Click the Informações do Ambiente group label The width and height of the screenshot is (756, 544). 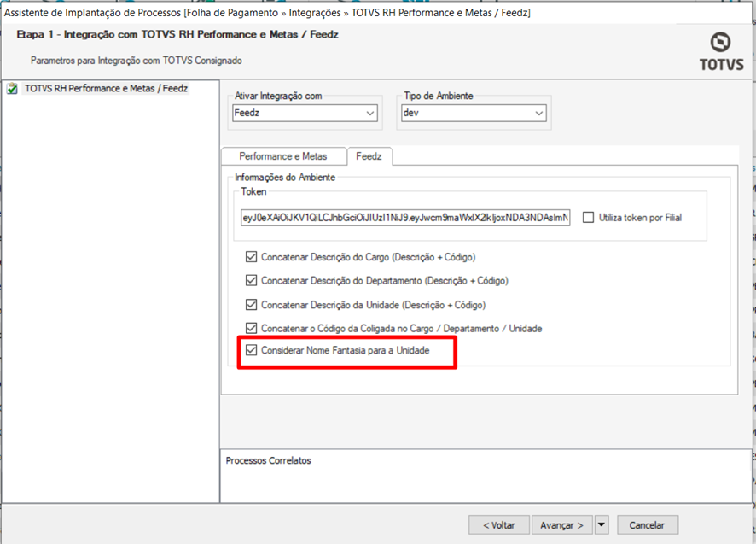[285, 177]
